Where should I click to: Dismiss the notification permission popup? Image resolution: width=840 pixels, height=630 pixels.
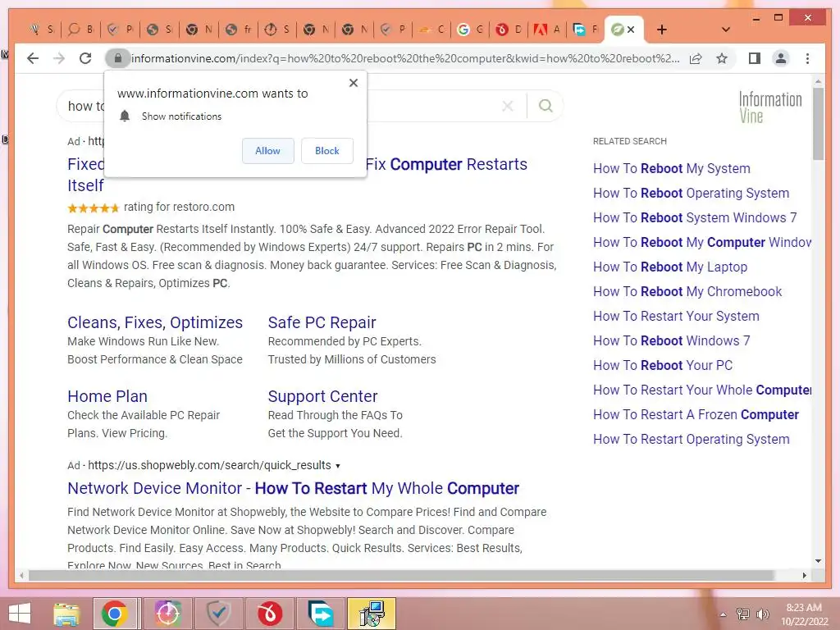[x=353, y=83]
